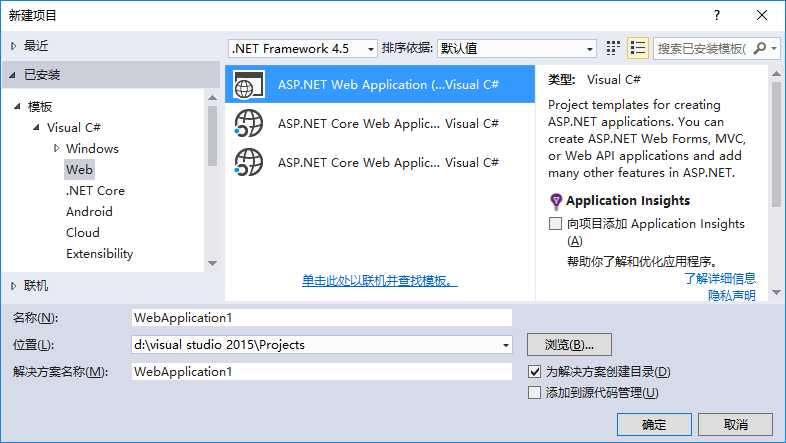Open the 隐私声明 link
The image size is (786, 443).
pyautogui.click(x=732, y=296)
